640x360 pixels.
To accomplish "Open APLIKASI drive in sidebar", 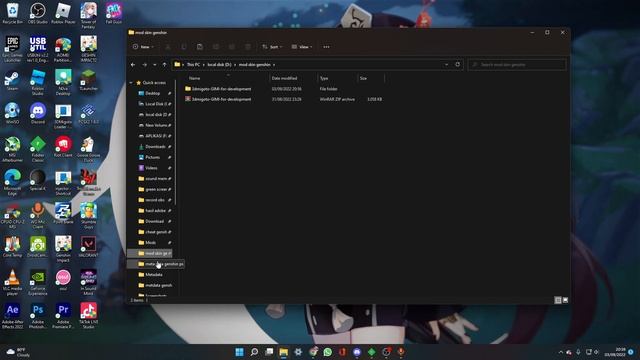I will point(155,136).
